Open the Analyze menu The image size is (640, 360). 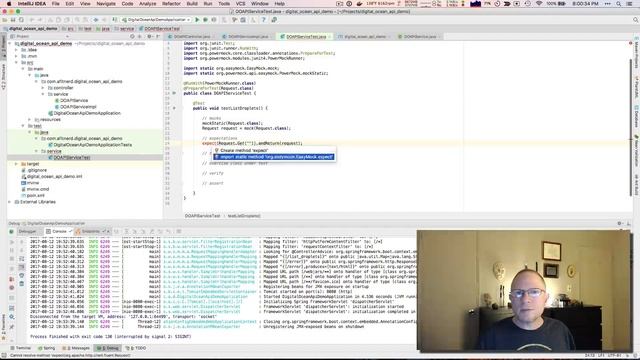point(147,4)
